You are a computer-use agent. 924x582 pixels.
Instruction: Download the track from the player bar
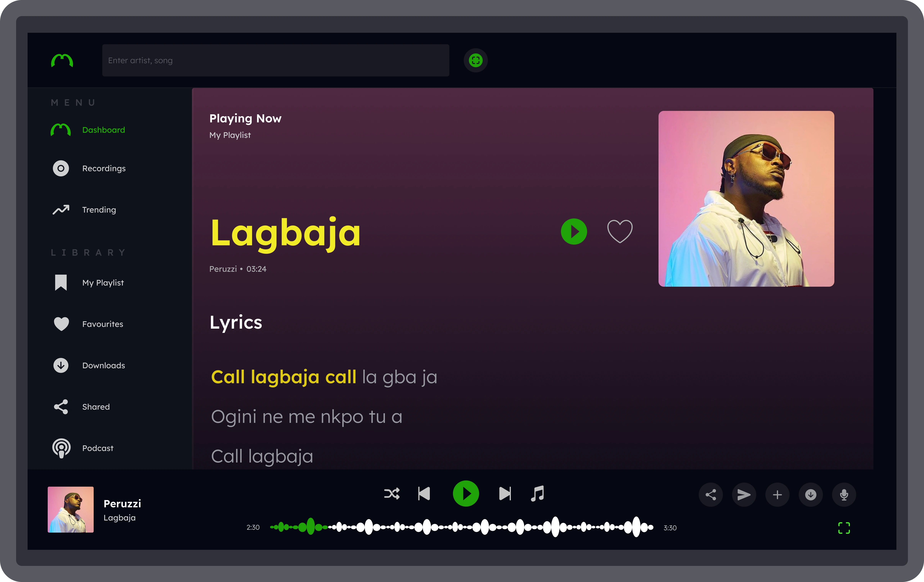click(811, 495)
